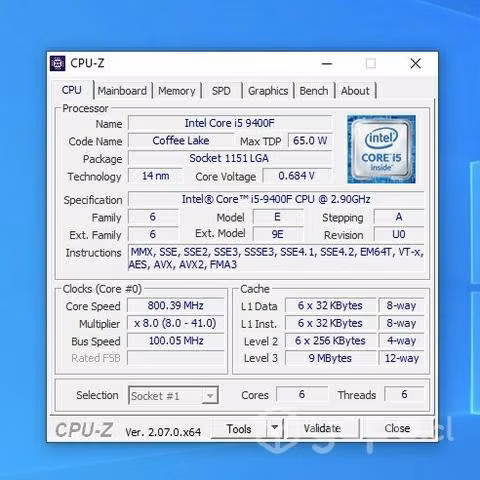
Task: Click the Stepping value 'A'
Action: pos(399,217)
